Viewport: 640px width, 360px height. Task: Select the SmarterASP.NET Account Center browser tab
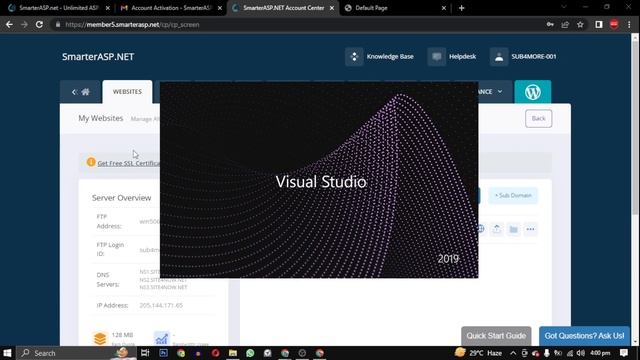click(283, 8)
